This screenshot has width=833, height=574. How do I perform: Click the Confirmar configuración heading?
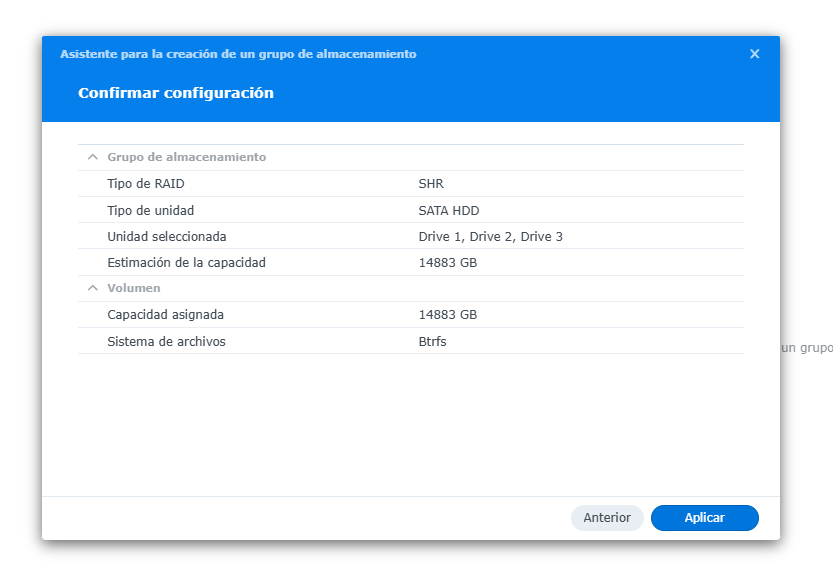[x=176, y=93]
